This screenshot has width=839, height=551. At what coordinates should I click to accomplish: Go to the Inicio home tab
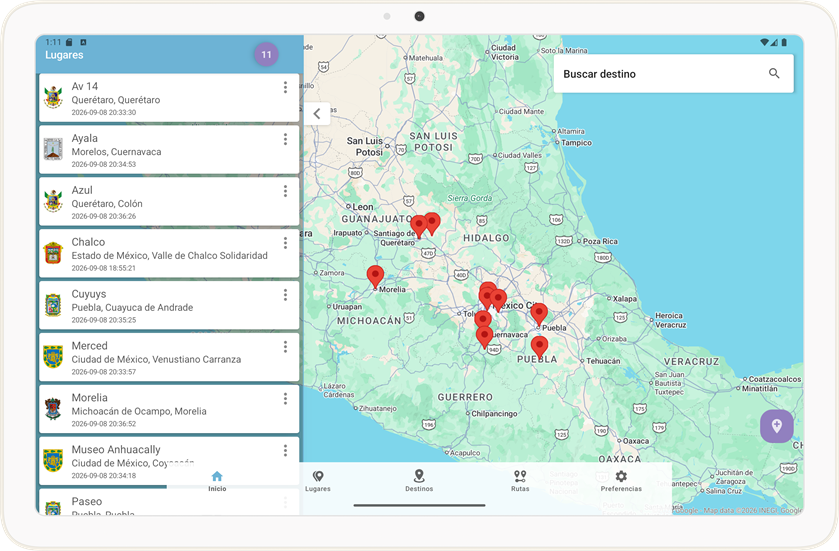(x=217, y=480)
